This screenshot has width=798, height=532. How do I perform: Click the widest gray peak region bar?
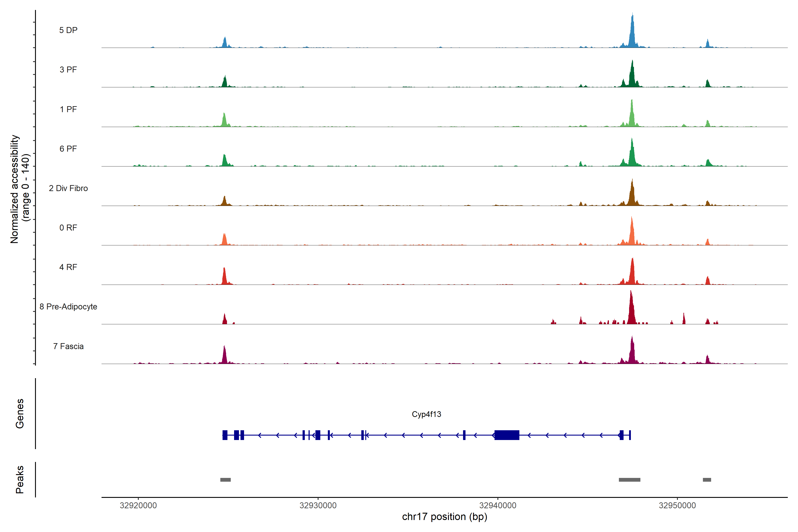(x=629, y=479)
